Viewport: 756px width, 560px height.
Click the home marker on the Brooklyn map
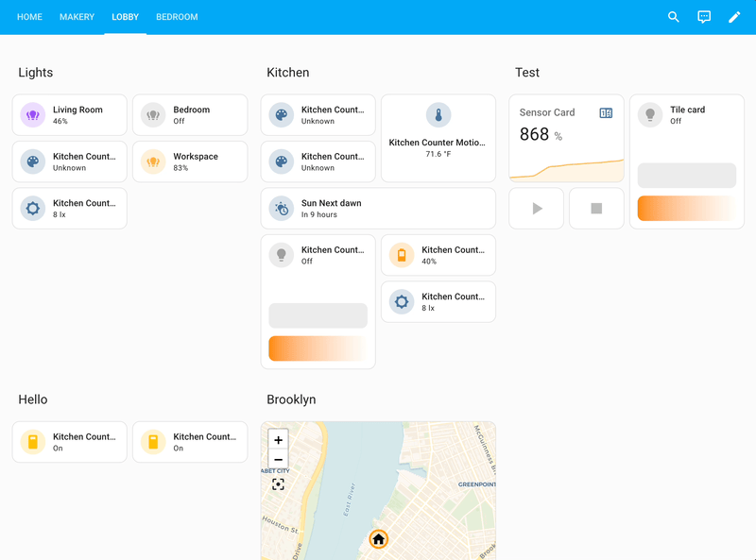click(378, 538)
